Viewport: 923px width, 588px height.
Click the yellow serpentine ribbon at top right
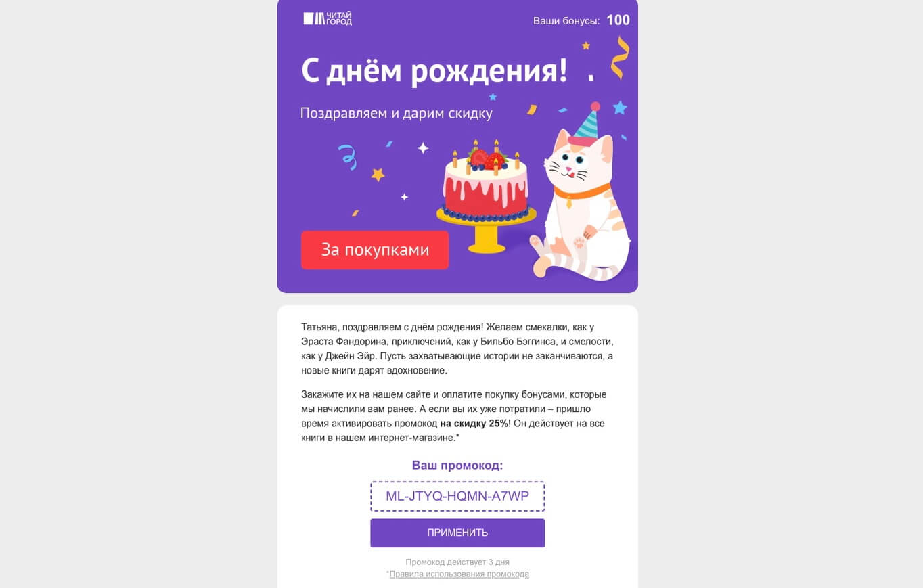tap(620, 58)
